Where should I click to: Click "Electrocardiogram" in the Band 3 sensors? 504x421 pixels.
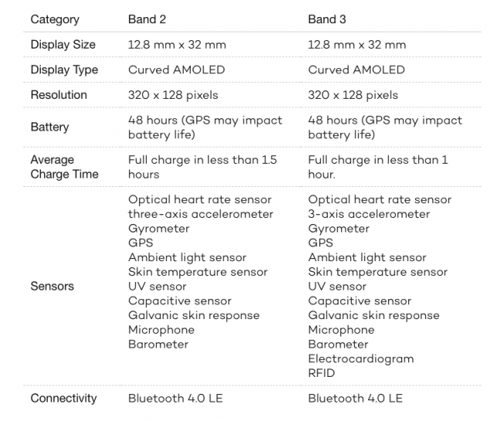point(360,358)
